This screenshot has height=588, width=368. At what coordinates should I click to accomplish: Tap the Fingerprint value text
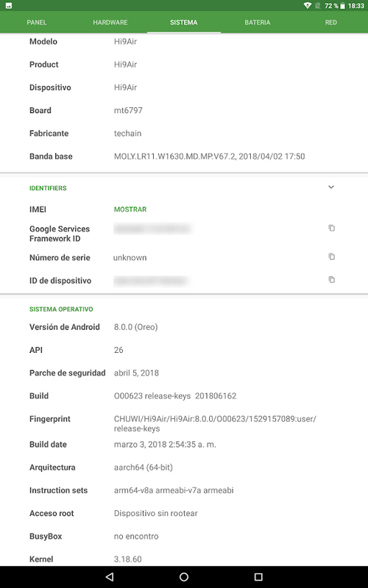[215, 424]
